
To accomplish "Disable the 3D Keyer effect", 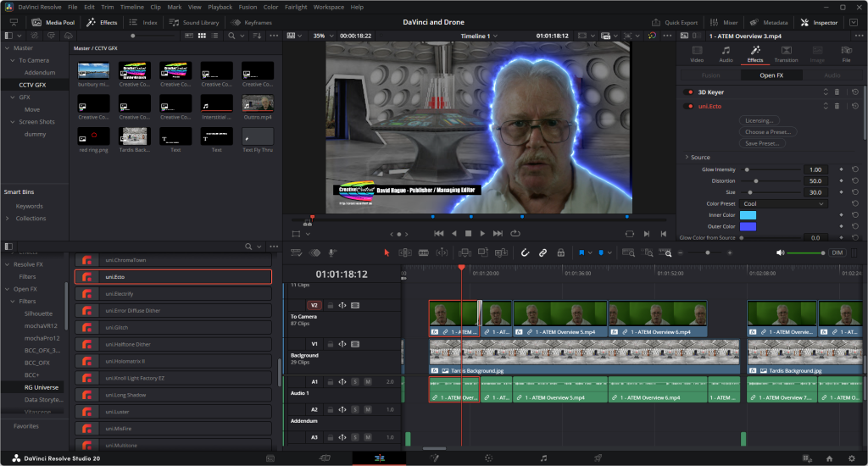I will pos(690,92).
